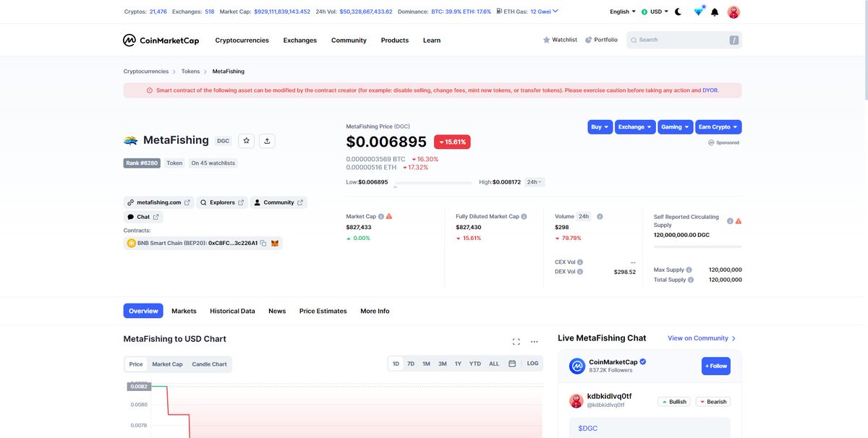
Task: Click the Fully Diluted Market Cap info icon
Action: tap(524, 216)
